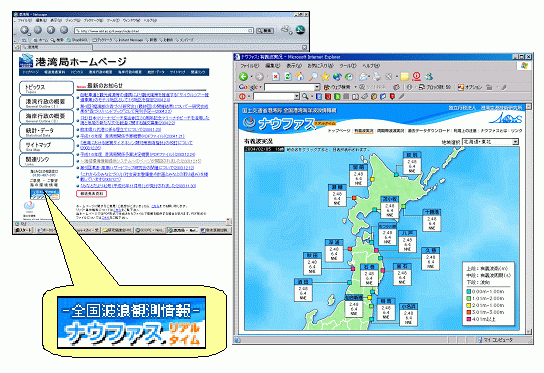Viewport: 544px width, 373px height.
Task: Open the Google toolbar search box dropdown
Action: 317,87
